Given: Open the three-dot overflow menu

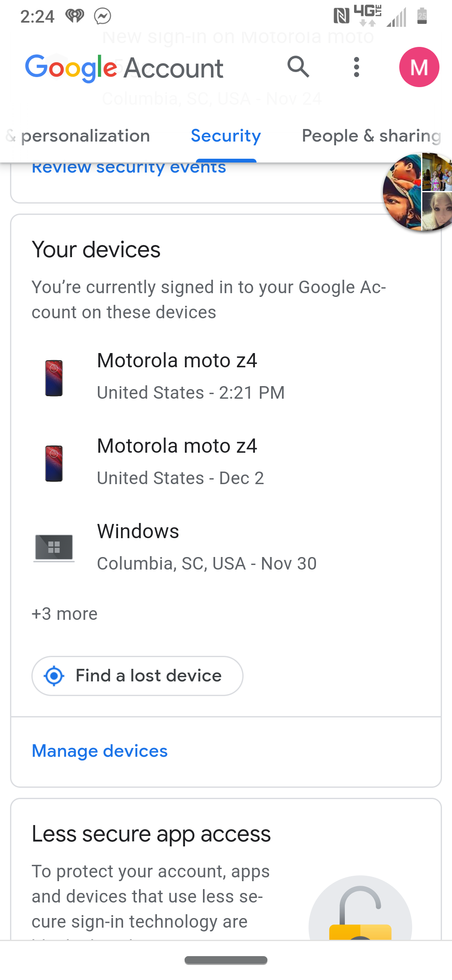Looking at the screenshot, I should pos(356,67).
